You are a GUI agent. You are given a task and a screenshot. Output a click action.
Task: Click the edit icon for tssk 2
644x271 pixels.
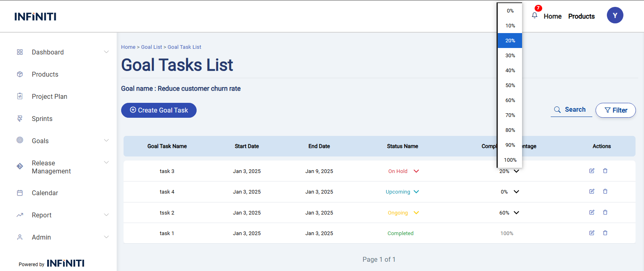pos(592,213)
